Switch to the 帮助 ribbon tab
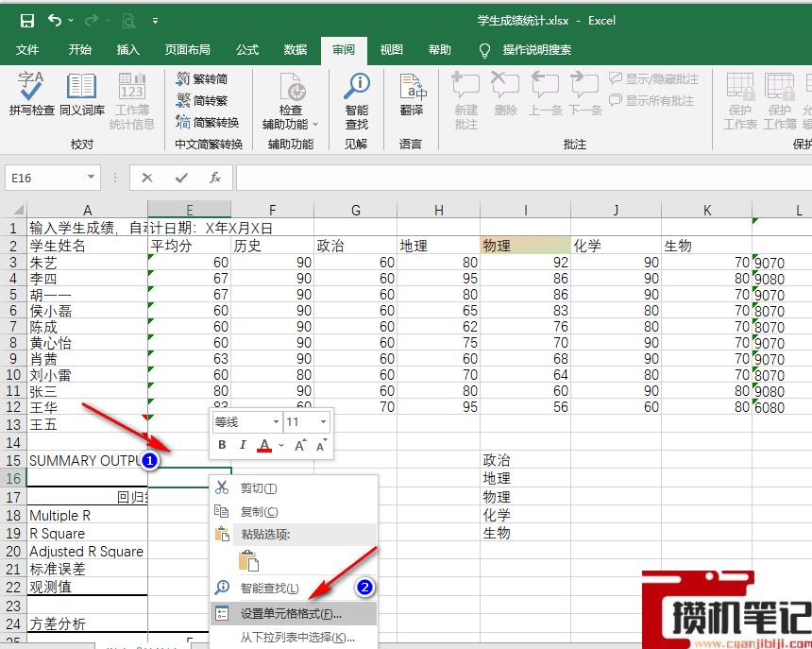Screen dimensions: 812x649 point(439,50)
